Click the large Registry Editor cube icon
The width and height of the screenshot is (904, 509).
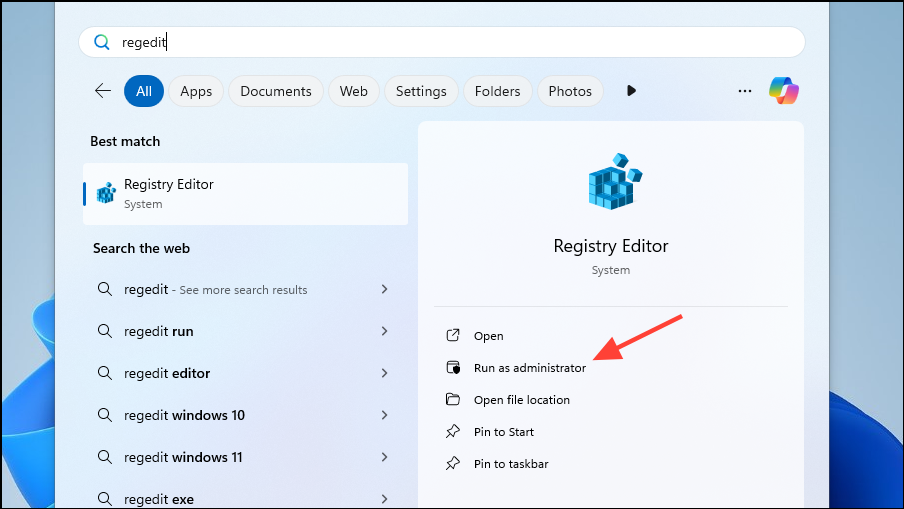[x=615, y=181]
